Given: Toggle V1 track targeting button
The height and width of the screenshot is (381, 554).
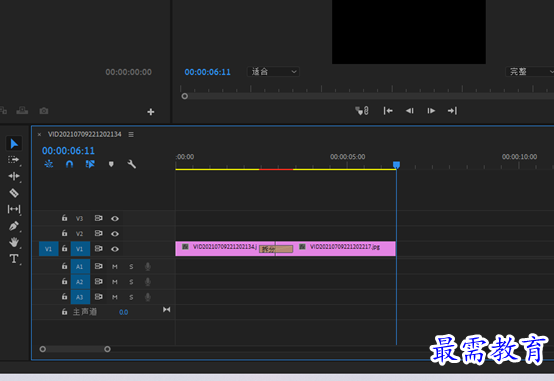Looking at the screenshot, I should [x=80, y=249].
